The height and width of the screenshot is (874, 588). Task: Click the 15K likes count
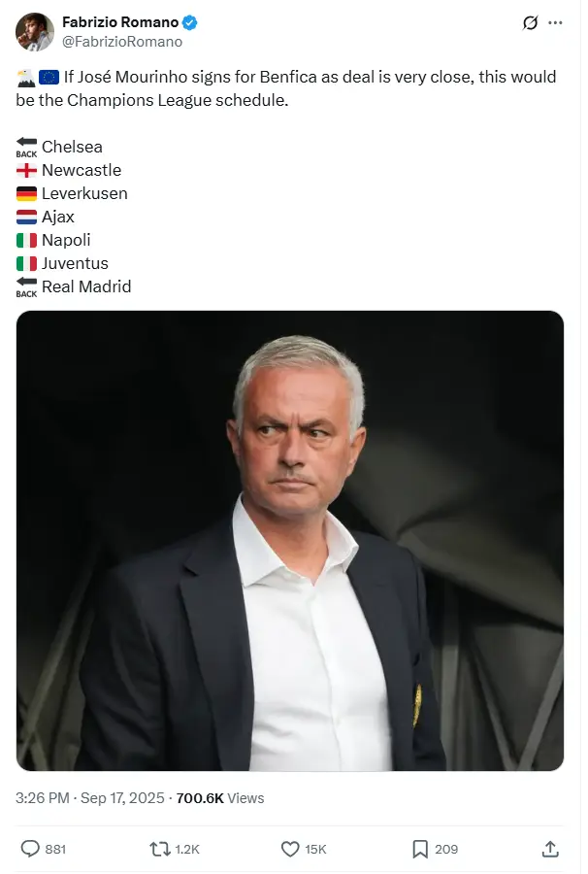coord(315,849)
